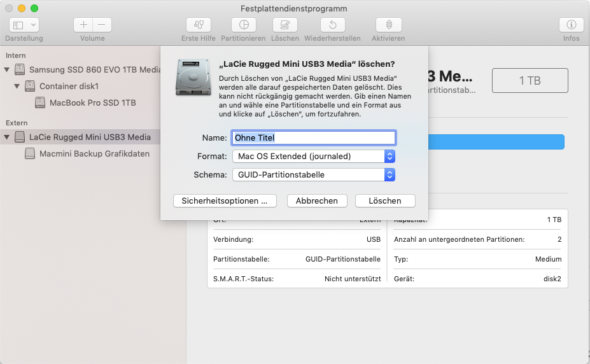The height and width of the screenshot is (364, 590).
Task: Click the Typ Medium value
Action: (x=548, y=259)
